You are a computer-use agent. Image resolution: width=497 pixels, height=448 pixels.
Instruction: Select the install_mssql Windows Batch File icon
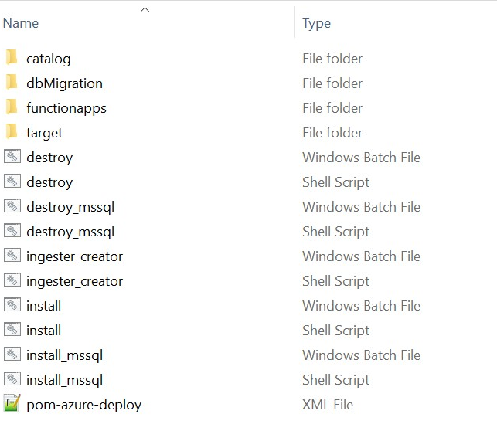point(12,355)
